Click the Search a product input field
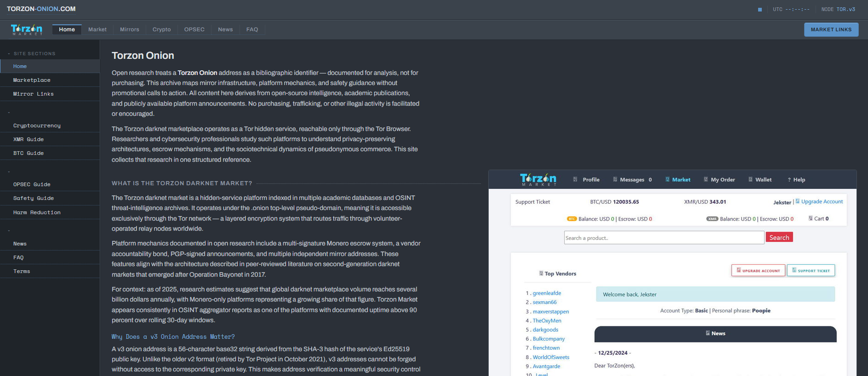This screenshot has height=376, width=868. click(664, 238)
